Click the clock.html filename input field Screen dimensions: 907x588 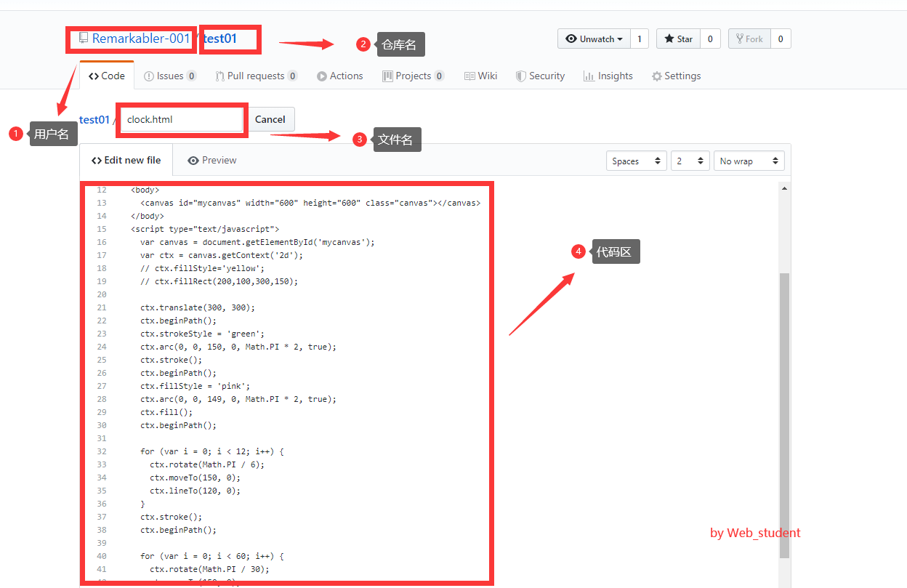[181, 118]
